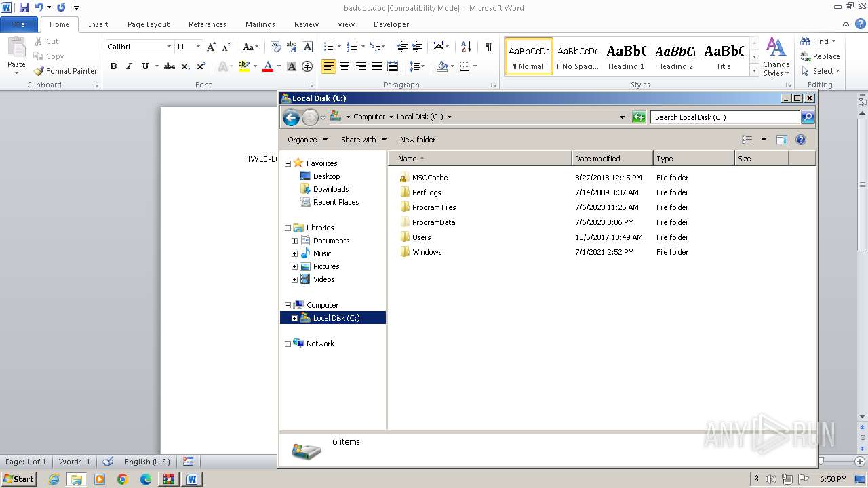Sort by Date modified column

point(612,159)
